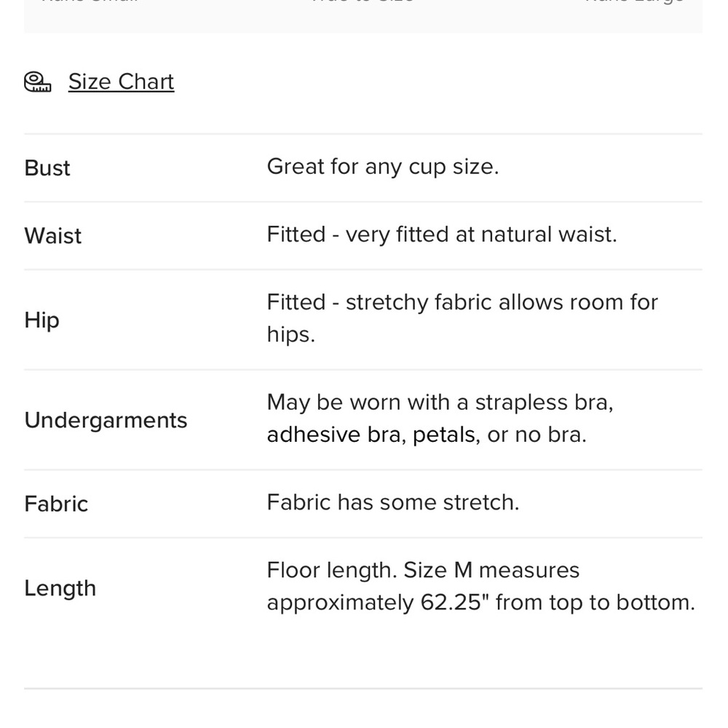Click the stretchy fabric hip description
The height and width of the screenshot is (728, 728).
[462, 319]
